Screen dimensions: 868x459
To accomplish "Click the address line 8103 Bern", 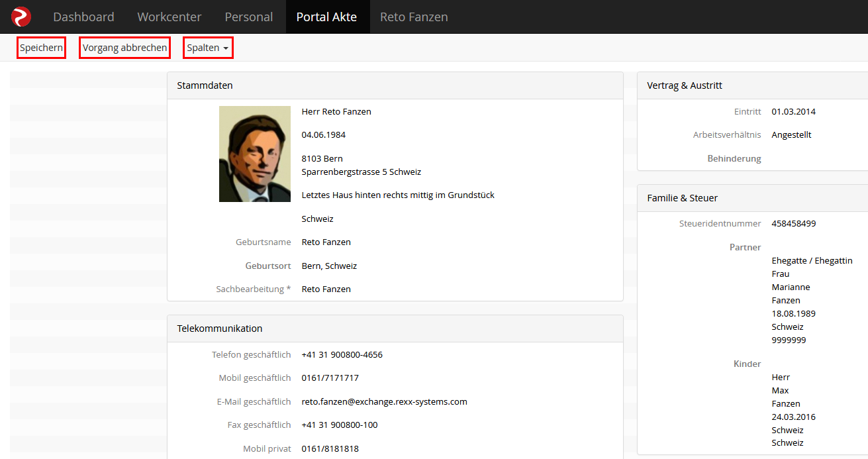I will (x=322, y=158).
